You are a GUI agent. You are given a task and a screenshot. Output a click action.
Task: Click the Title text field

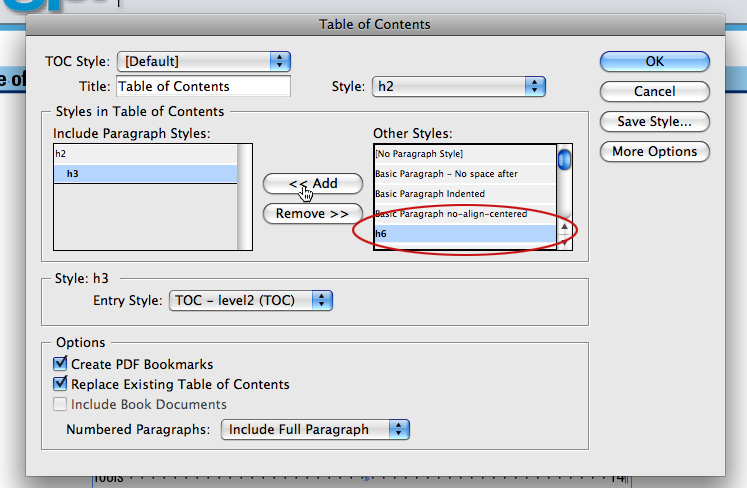(203, 87)
